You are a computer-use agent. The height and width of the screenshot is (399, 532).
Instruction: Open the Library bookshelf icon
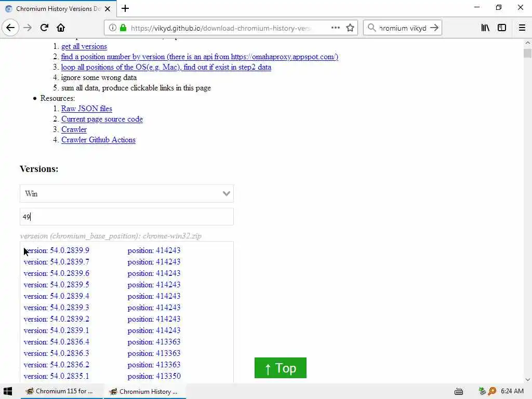point(485,28)
